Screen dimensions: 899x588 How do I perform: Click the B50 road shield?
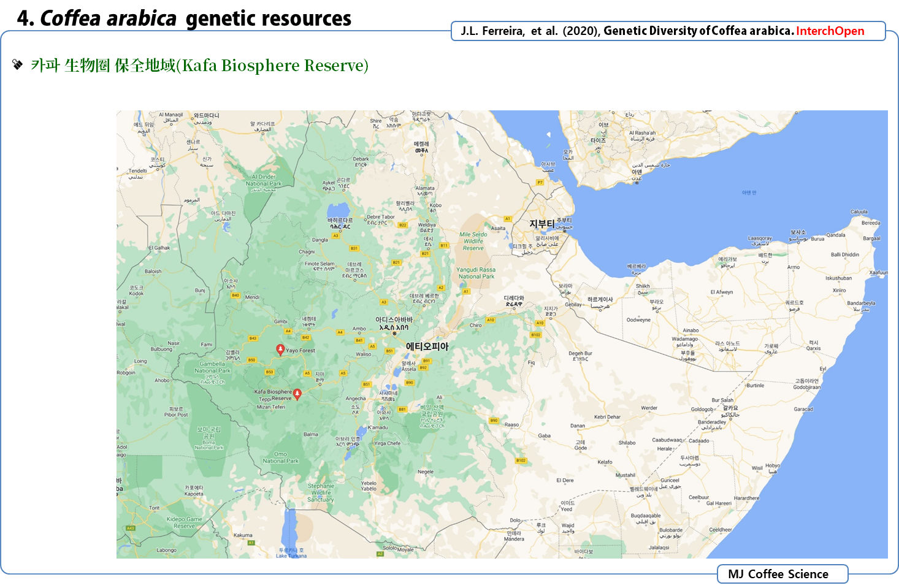click(x=251, y=361)
